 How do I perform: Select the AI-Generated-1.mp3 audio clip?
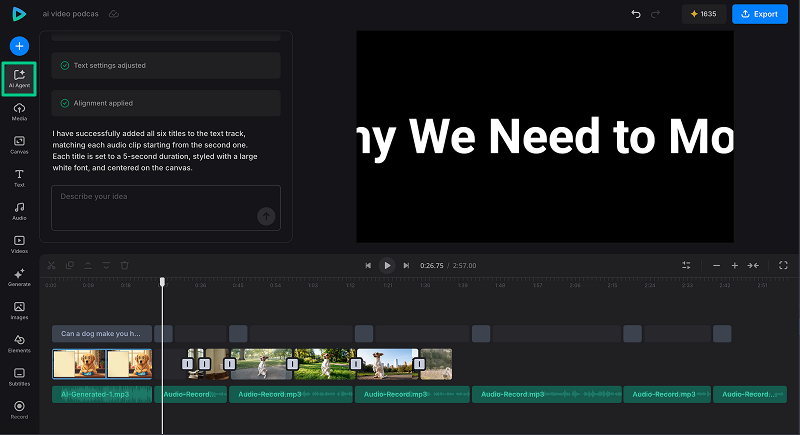click(x=102, y=394)
